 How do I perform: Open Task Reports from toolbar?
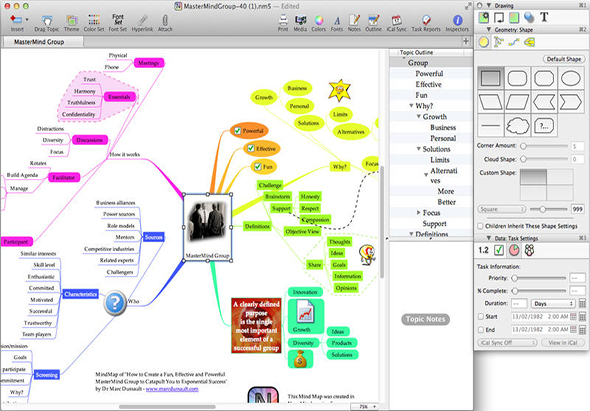coord(426,23)
